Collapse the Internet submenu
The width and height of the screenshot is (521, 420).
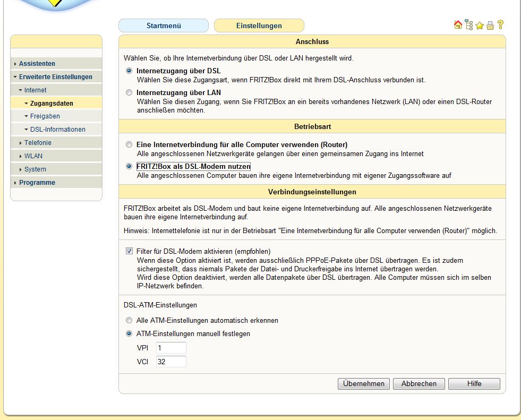21,90
